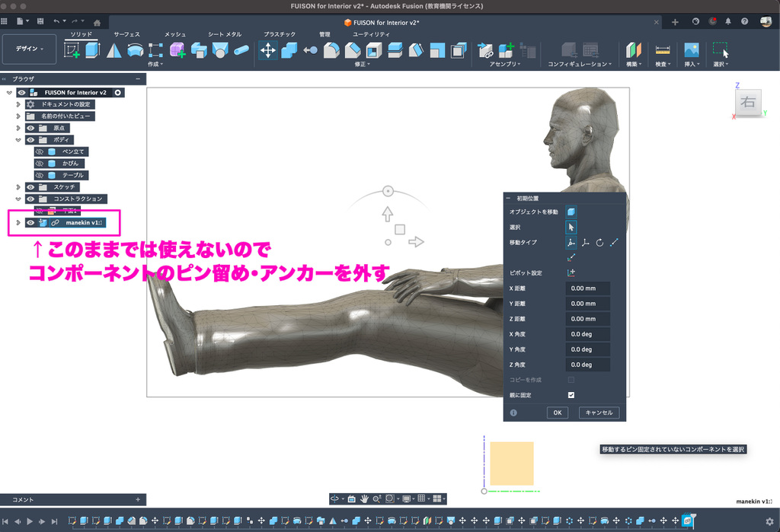Select the Move/Copy tool in toolbar

point(268,50)
